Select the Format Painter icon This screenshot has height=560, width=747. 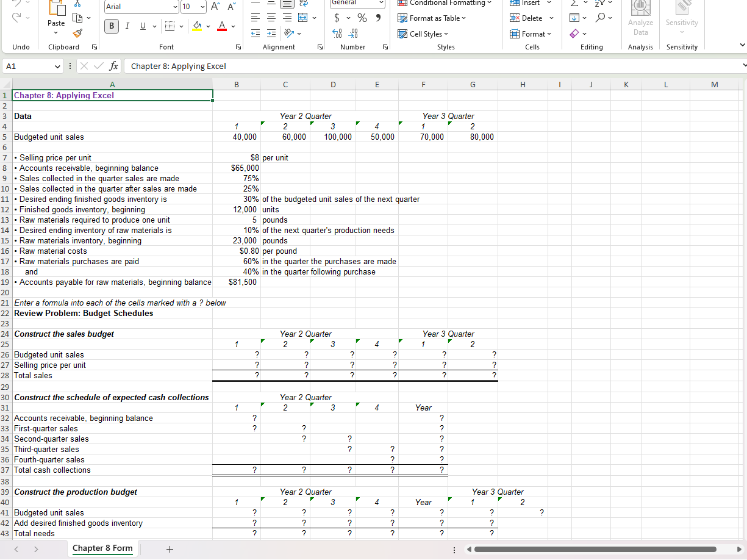77,33
